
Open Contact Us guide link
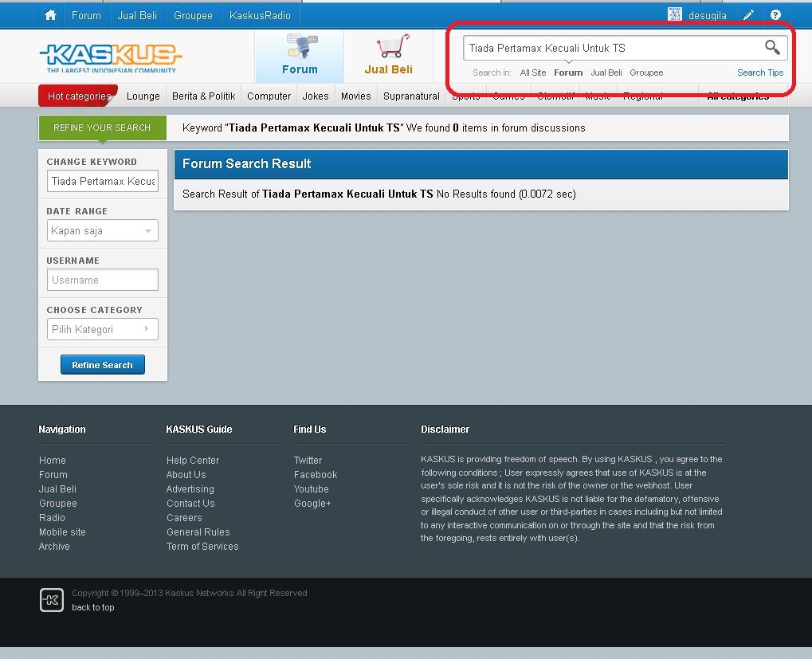pyautogui.click(x=190, y=503)
